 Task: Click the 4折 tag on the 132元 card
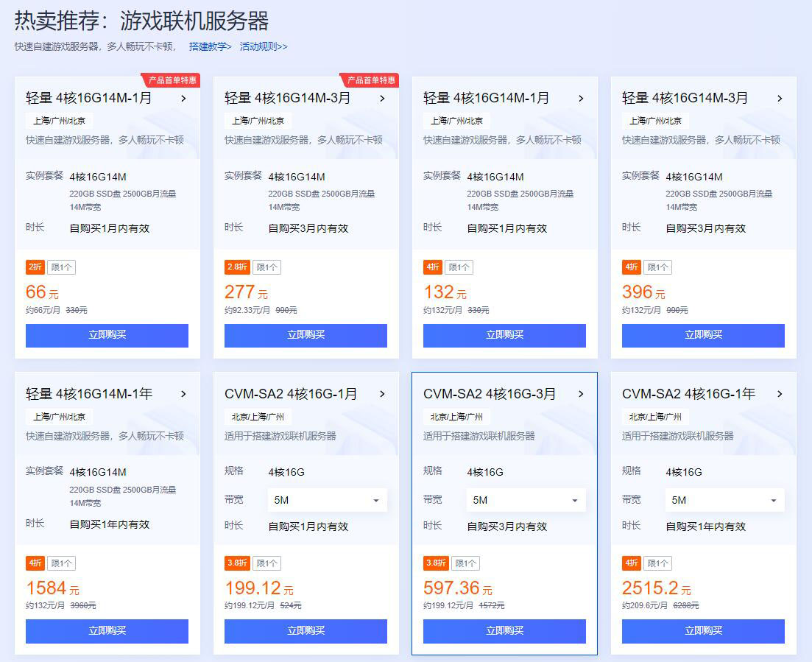(x=433, y=267)
